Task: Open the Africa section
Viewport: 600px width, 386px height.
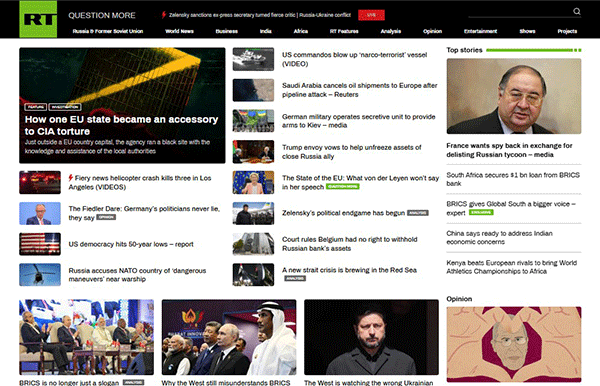Action: 301,31
